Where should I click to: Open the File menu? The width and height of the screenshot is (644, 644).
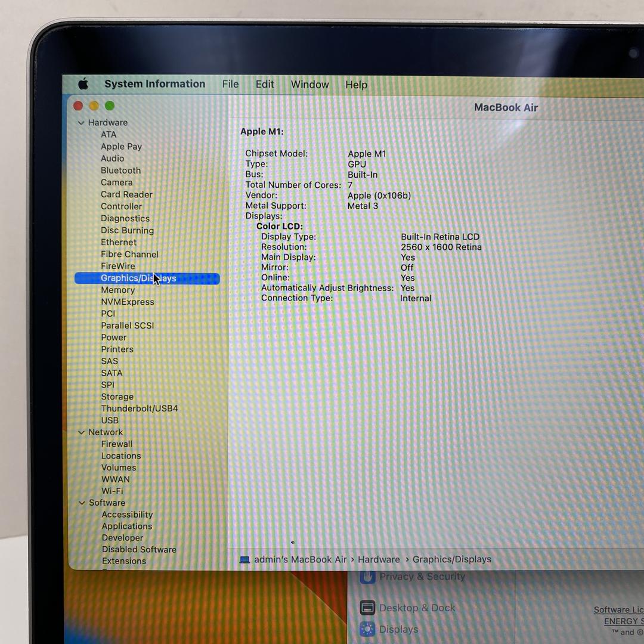230,85
